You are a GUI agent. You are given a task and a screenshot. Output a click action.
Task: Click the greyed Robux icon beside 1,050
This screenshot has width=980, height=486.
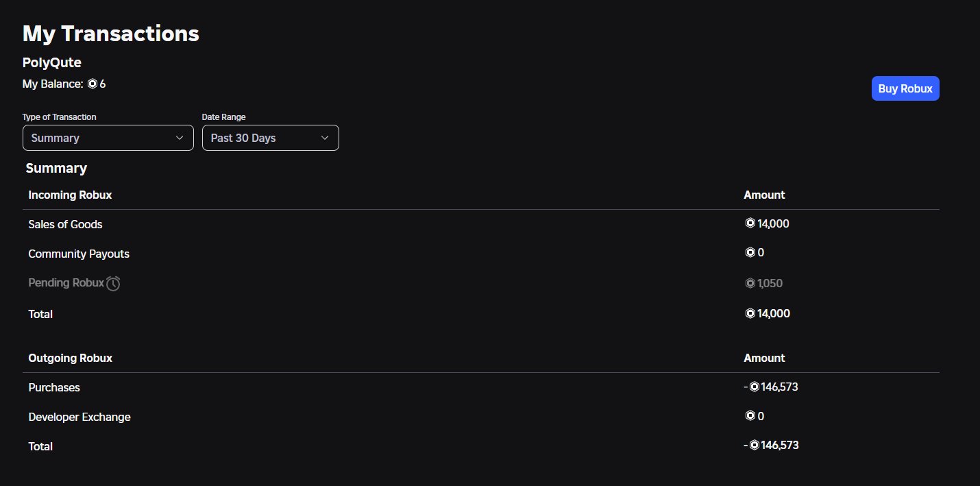pos(750,283)
